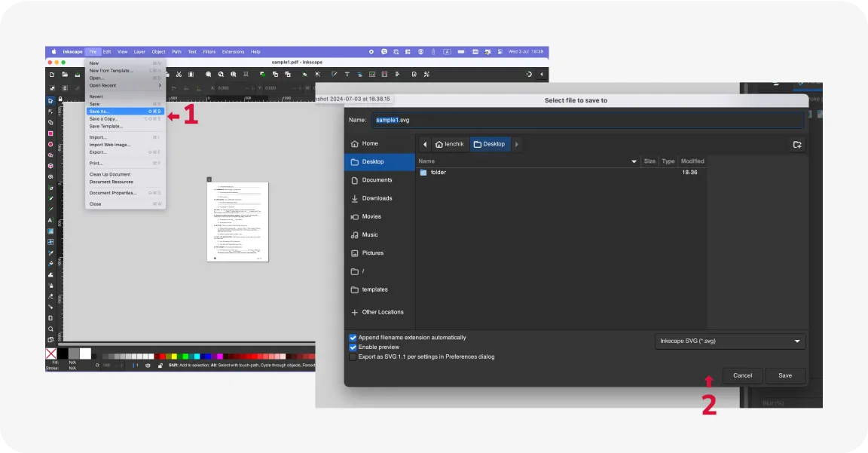Choose Import Web Image menu entry
This screenshot has width=868, height=453.
pos(125,145)
